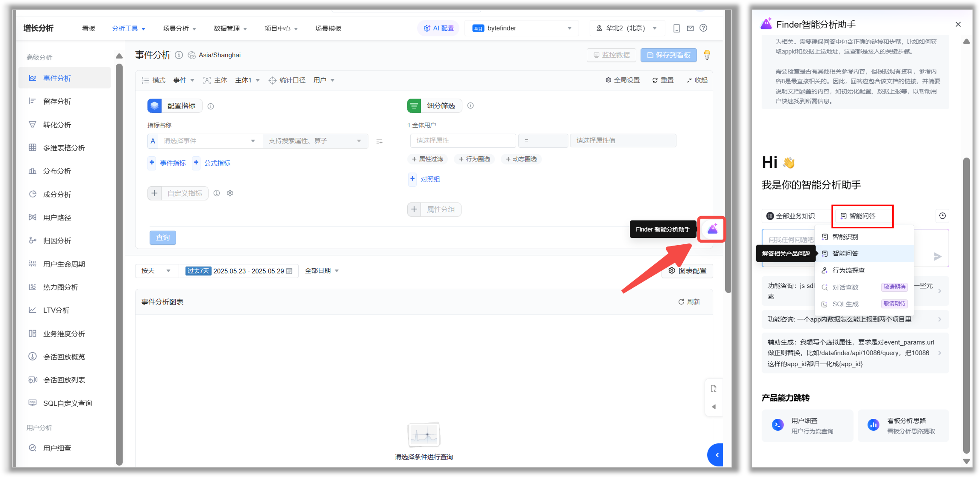The height and width of the screenshot is (477, 980).
Task: Open the 华北2 (北京) region dropdown
Action: tap(627, 28)
